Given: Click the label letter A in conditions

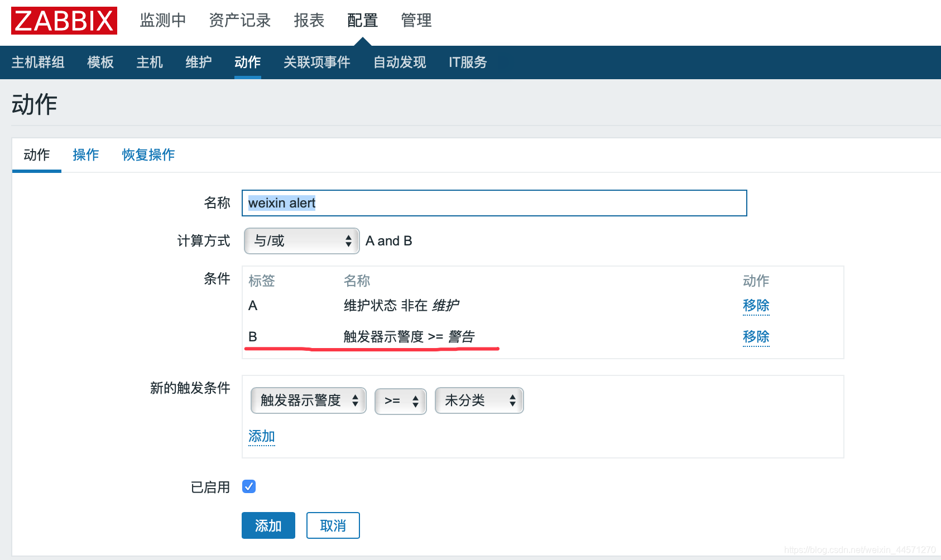Looking at the screenshot, I should 253,306.
